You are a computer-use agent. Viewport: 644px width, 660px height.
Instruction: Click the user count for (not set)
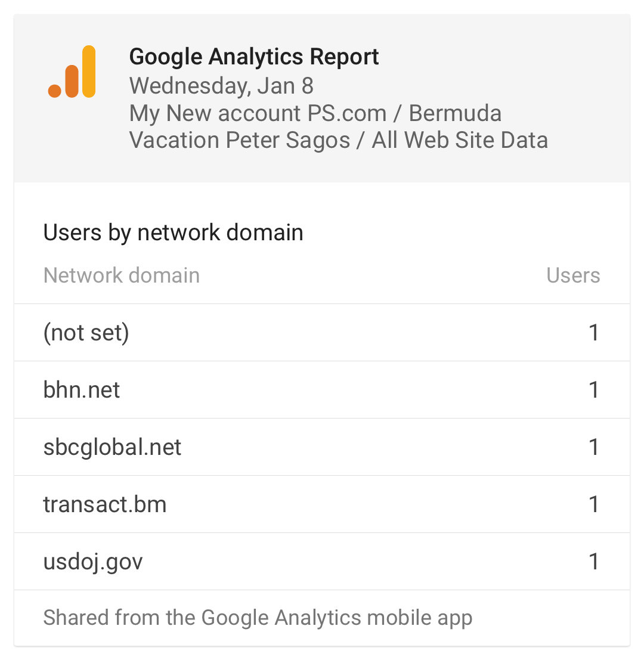point(593,333)
